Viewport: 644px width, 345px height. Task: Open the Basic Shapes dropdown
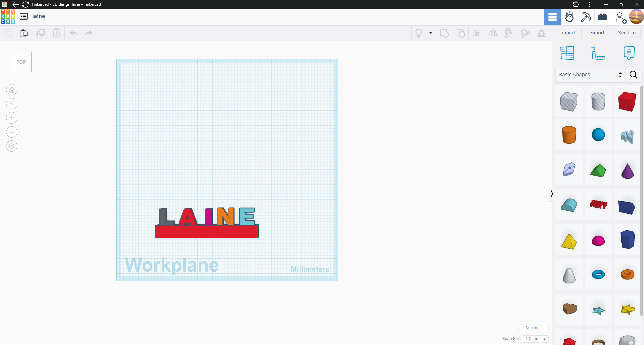590,75
